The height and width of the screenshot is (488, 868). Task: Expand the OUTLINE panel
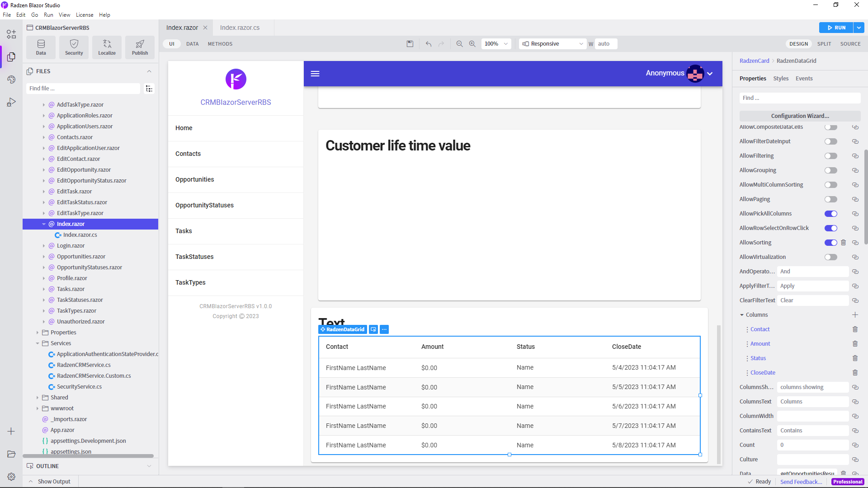(149, 466)
